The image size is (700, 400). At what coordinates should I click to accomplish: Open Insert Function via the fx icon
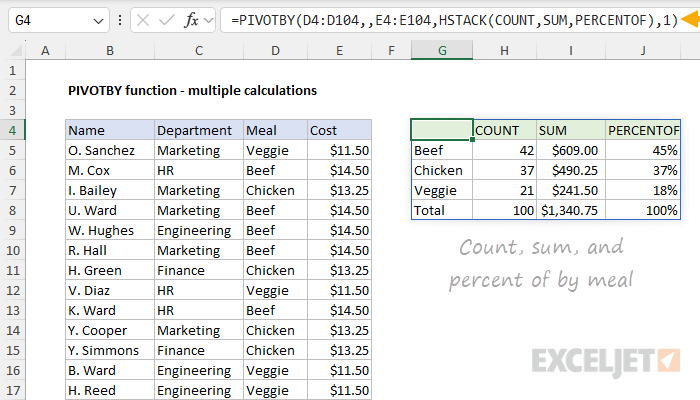pos(192,21)
